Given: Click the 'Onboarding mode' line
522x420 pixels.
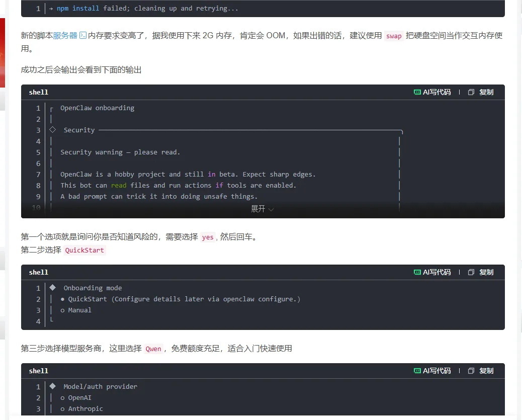Looking at the screenshot, I should coord(93,288).
